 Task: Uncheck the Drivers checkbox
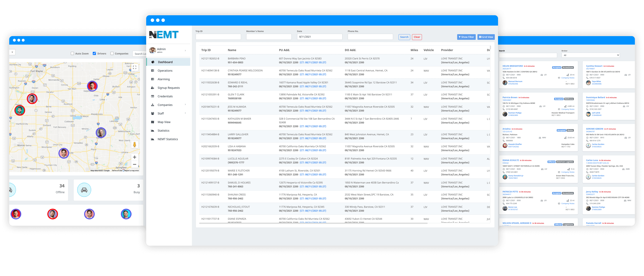(x=94, y=54)
